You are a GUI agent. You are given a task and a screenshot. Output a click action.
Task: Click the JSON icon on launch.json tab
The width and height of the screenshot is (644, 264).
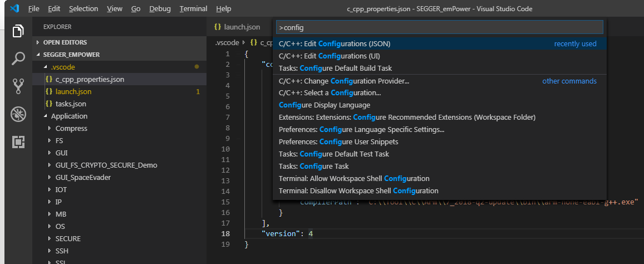[218, 27]
